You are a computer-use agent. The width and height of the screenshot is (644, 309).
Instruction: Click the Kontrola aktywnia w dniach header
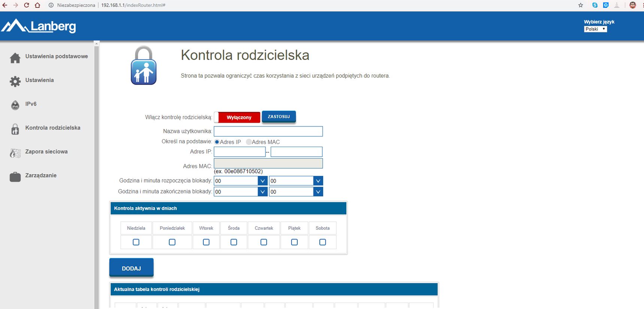[228, 208]
